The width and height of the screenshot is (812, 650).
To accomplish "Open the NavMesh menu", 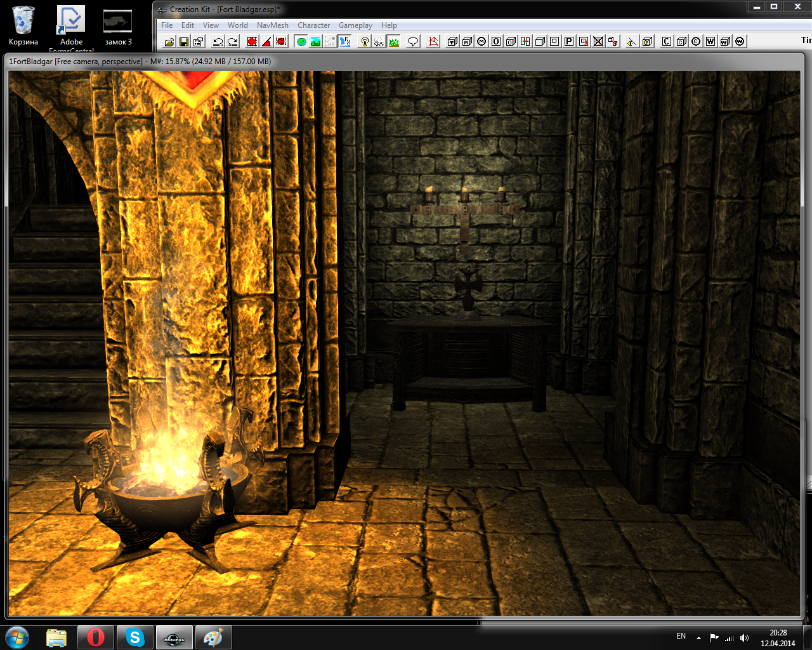I will pos(273,25).
